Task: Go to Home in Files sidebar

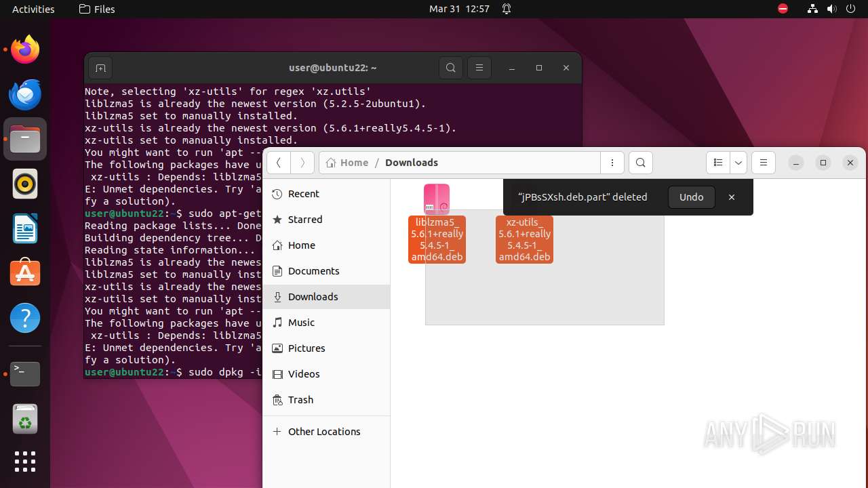Action: [x=326, y=245]
